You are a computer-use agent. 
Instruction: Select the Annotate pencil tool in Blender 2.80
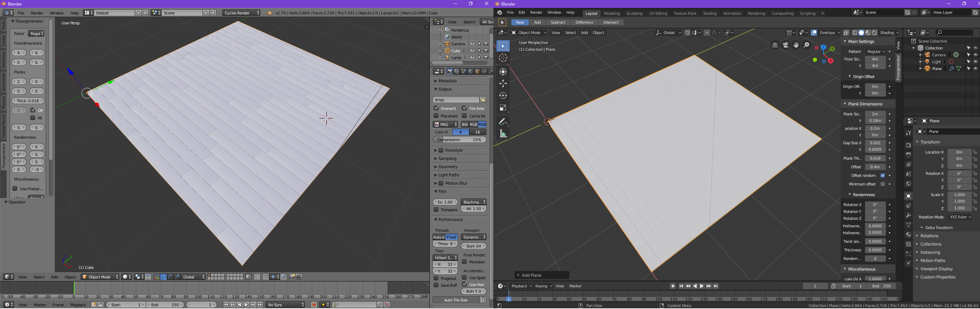point(503,122)
